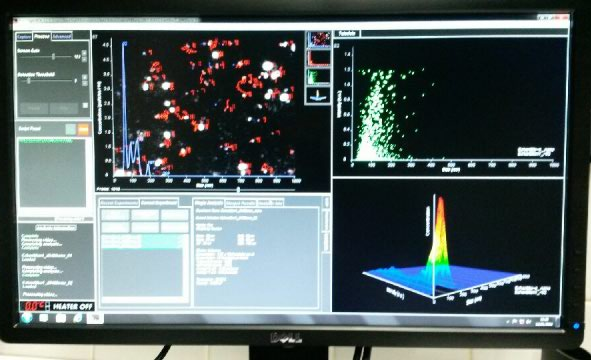Lower Detection Threshold with the down stepper

tap(84, 83)
